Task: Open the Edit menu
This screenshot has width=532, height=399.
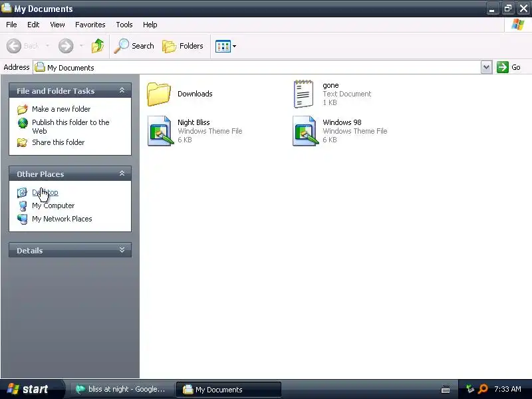Action: [x=33, y=25]
